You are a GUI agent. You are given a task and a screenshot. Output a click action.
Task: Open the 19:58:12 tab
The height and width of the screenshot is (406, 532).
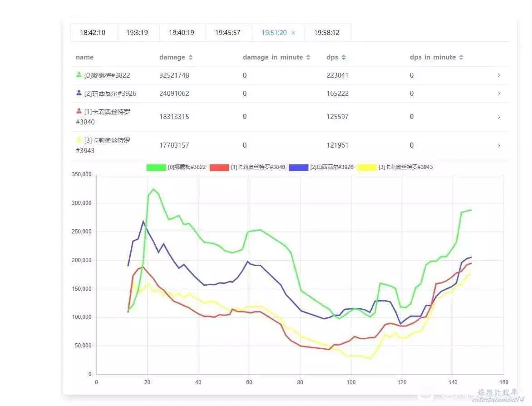click(327, 33)
